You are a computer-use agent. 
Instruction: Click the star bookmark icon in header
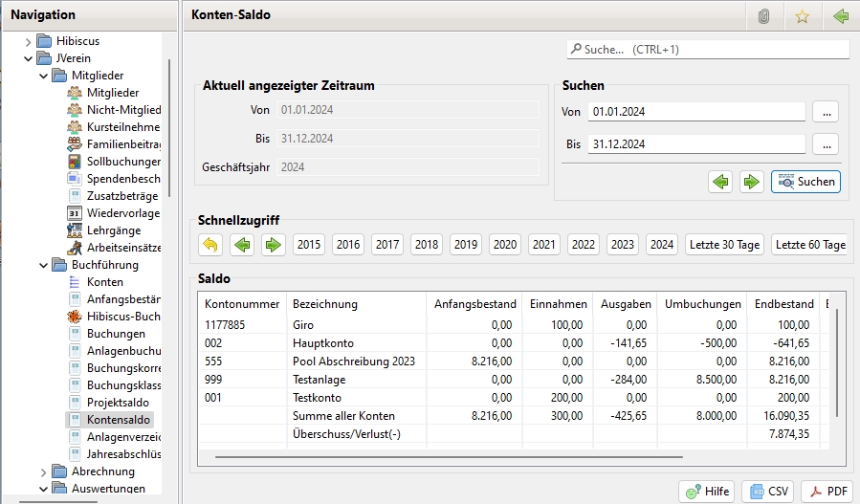(802, 16)
